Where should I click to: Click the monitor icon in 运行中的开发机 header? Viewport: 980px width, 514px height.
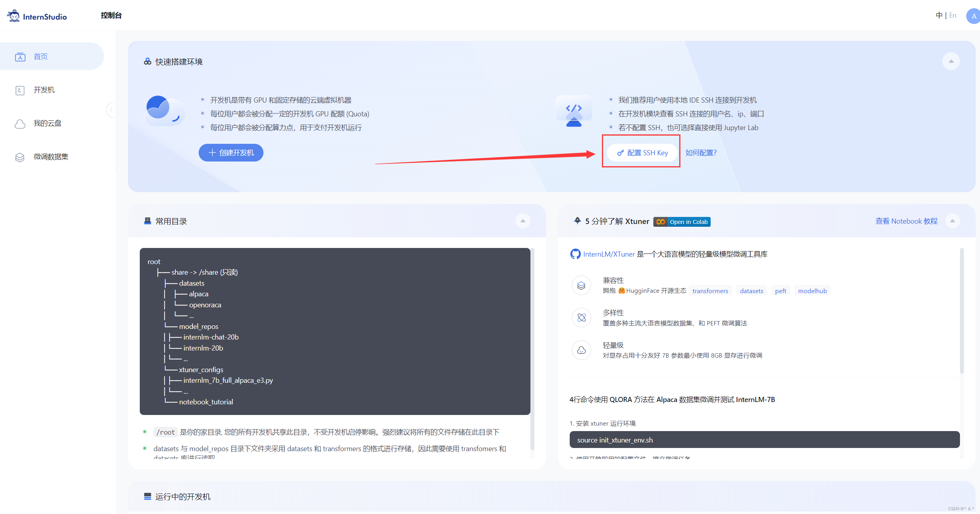(x=147, y=496)
